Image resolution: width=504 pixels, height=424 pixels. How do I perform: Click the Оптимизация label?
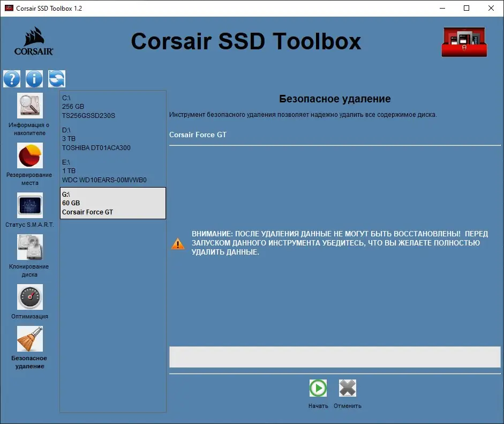point(29,316)
